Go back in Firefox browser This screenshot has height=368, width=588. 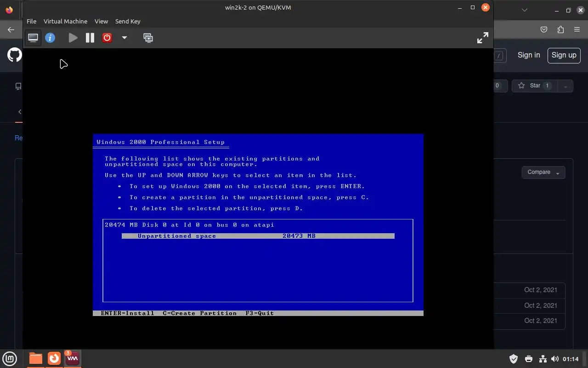click(x=11, y=29)
